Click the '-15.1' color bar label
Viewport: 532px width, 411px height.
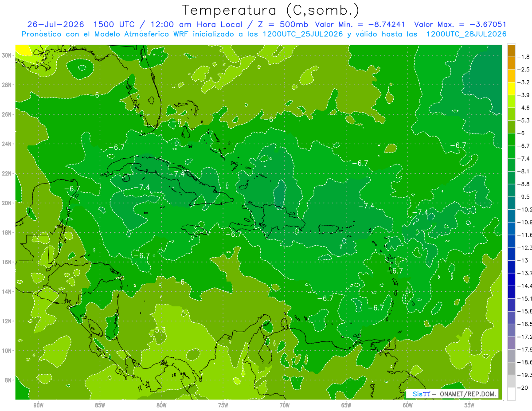coord(524,298)
